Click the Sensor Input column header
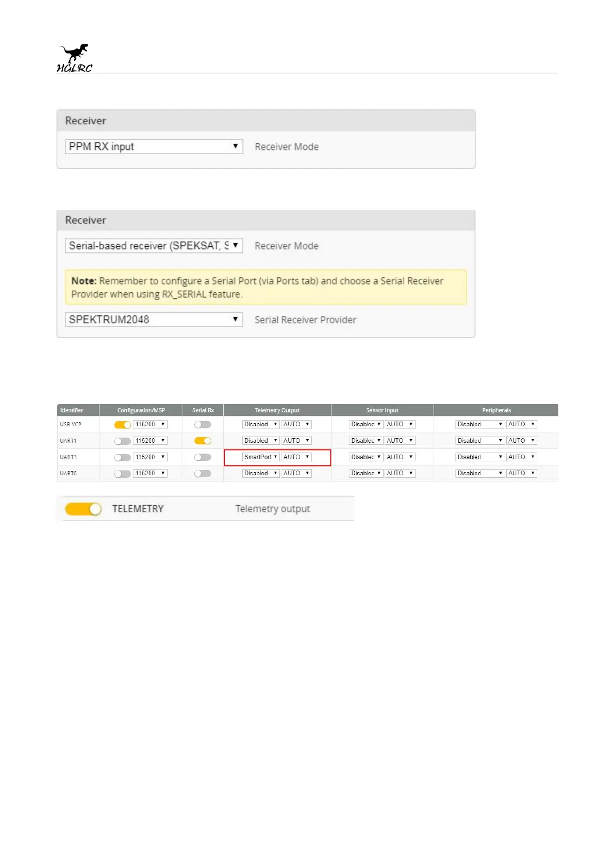 pos(383,410)
